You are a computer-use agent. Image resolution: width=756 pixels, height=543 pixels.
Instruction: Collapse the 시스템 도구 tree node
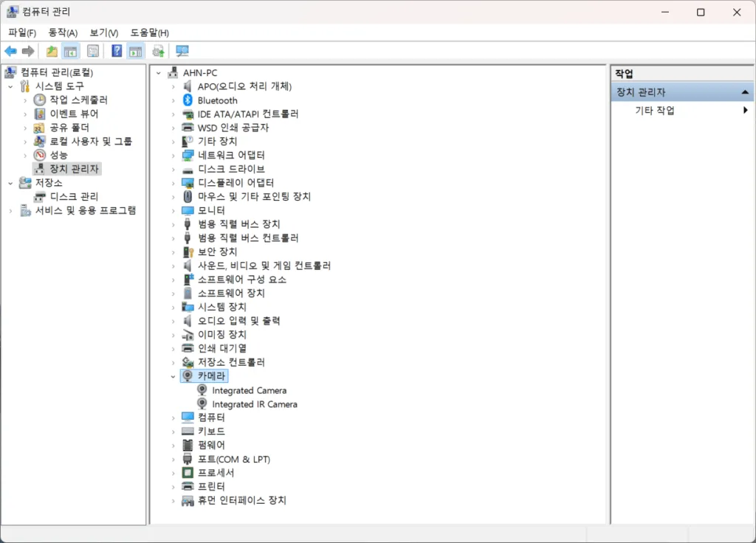(x=10, y=86)
